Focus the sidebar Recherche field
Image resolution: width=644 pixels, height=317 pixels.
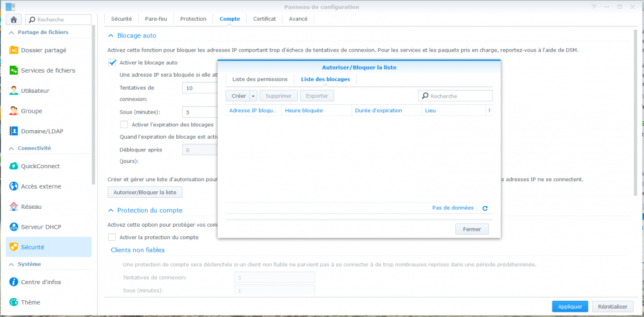[x=59, y=19]
